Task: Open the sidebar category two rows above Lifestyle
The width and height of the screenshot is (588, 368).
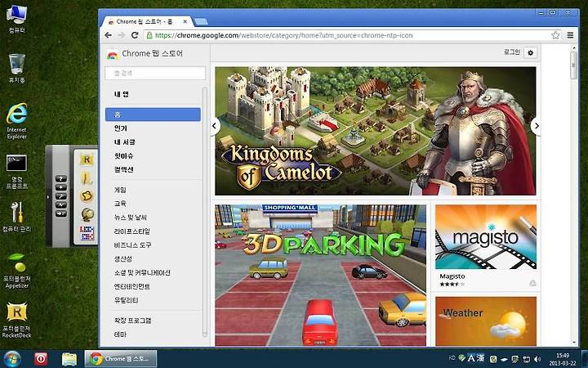Action: (x=120, y=204)
